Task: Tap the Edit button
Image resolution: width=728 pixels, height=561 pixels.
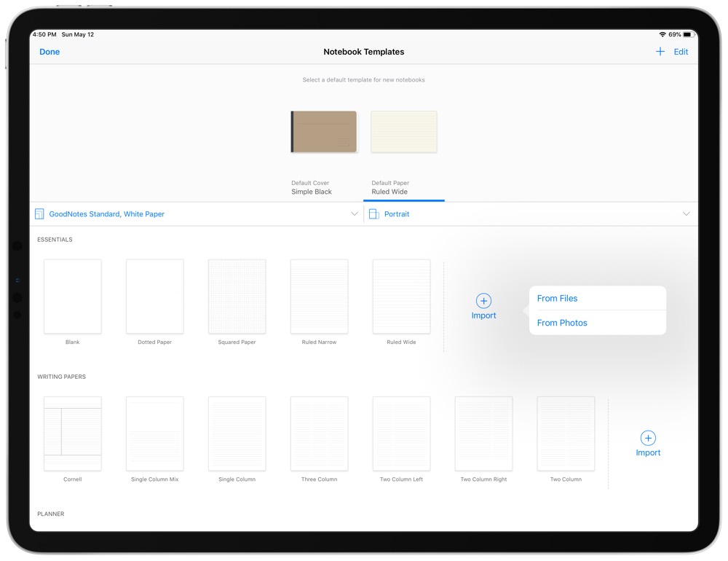Action: pyautogui.click(x=681, y=52)
